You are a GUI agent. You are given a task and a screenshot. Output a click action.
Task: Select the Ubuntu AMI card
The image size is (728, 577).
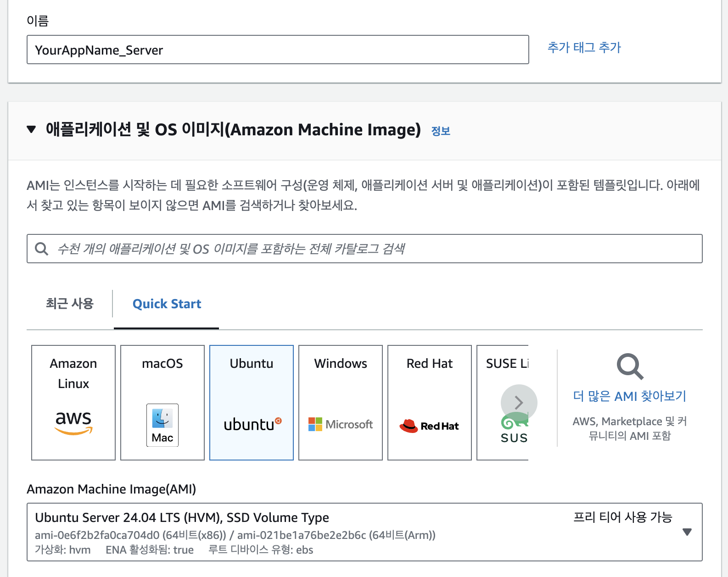tap(252, 402)
